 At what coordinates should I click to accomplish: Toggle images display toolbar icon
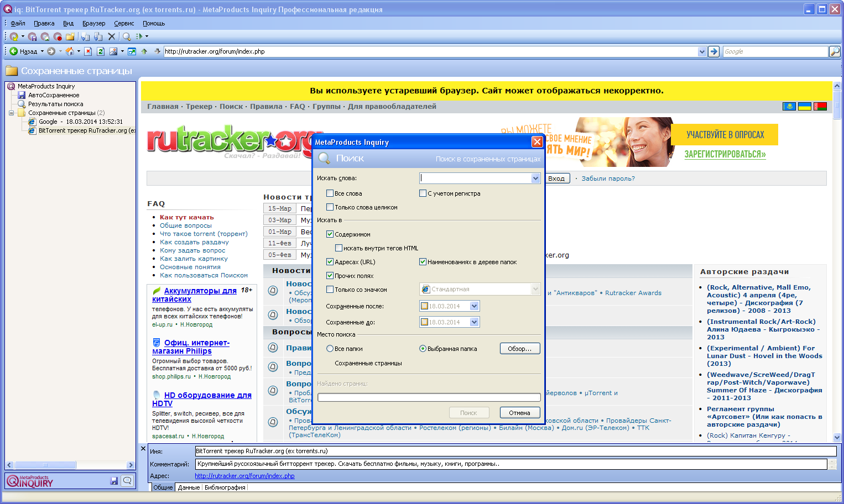[113, 51]
